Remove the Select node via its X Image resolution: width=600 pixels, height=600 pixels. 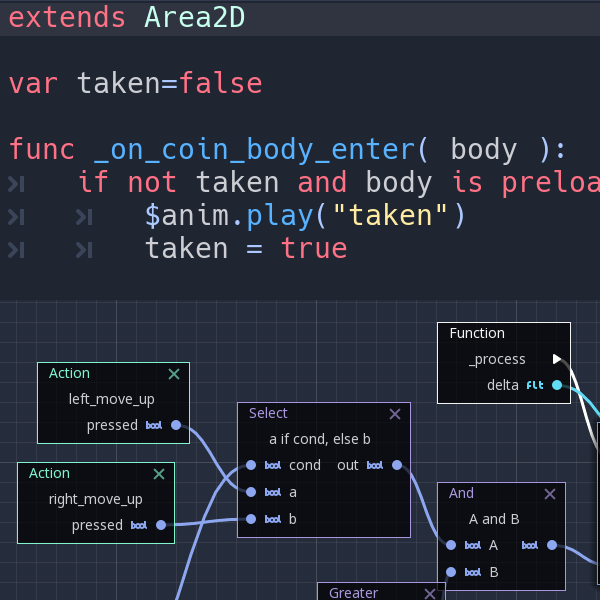(394, 414)
